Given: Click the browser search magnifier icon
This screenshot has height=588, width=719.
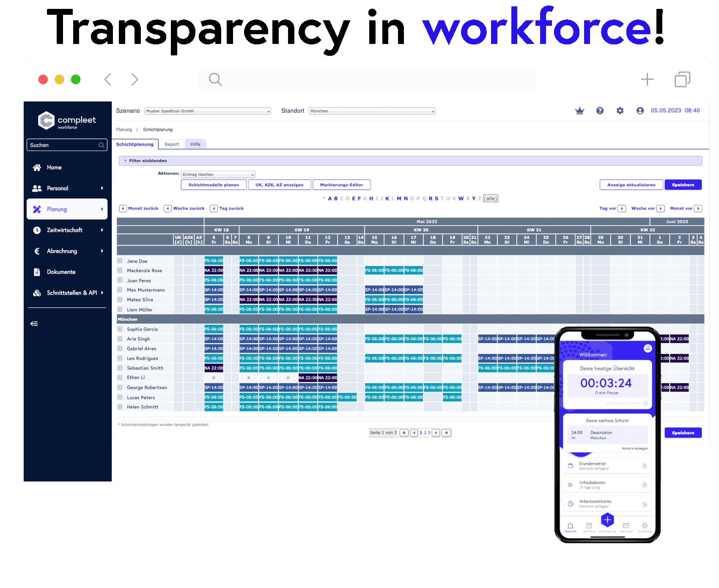Looking at the screenshot, I should pyautogui.click(x=215, y=79).
